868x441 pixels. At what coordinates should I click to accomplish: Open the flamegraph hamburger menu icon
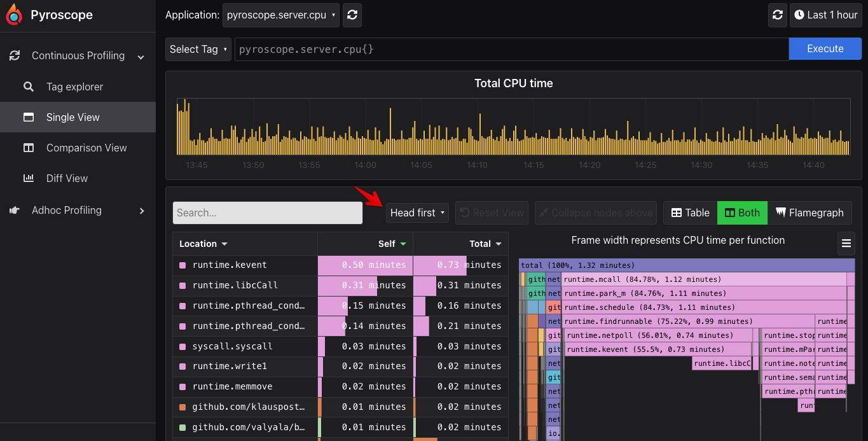pyautogui.click(x=846, y=243)
